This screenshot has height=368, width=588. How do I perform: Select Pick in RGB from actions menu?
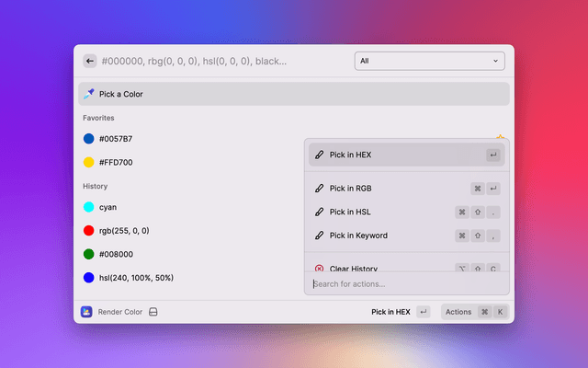[350, 189]
